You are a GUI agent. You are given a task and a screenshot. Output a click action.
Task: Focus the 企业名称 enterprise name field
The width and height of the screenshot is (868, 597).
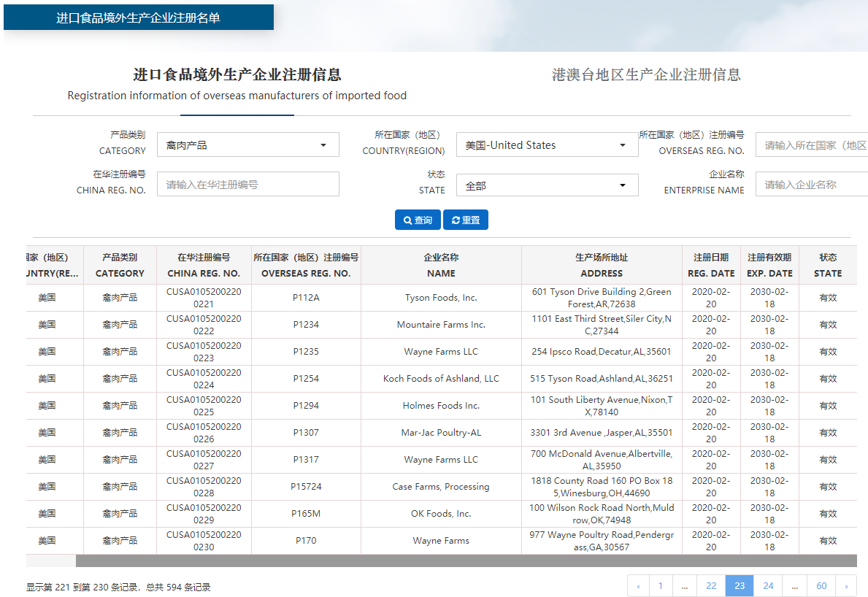coord(810,185)
